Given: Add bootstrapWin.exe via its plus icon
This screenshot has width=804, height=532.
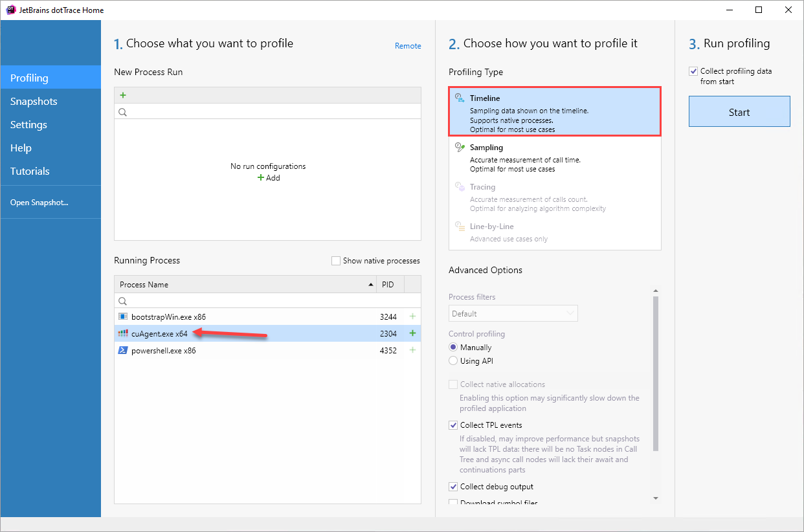Looking at the screenshot, I should pos(412,316).
